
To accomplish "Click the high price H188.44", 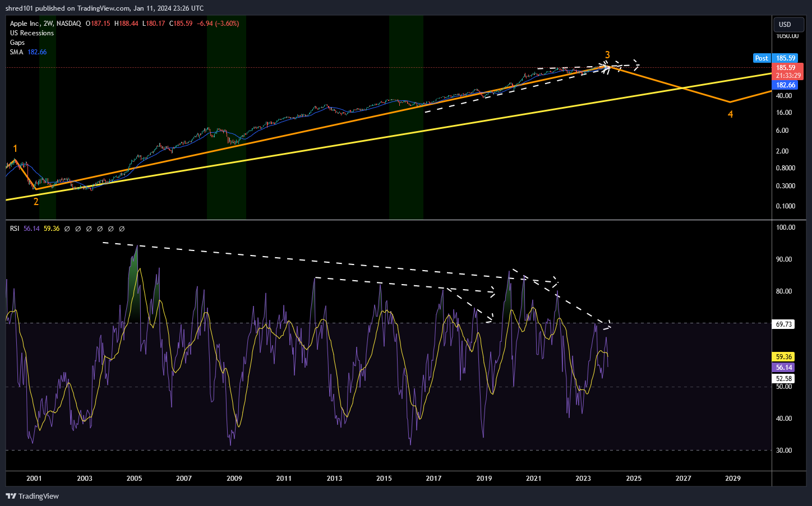I will tap(126, 24).
